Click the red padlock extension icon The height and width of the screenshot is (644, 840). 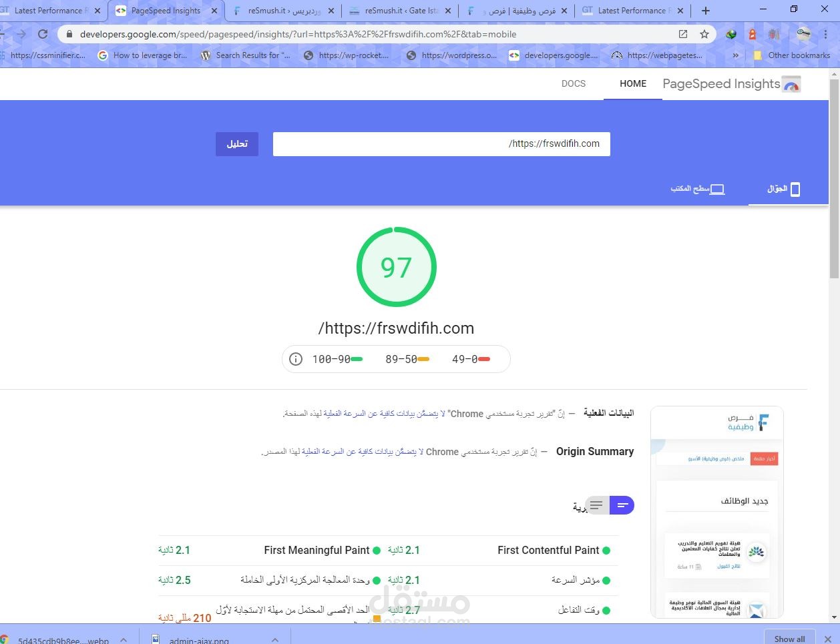tap(753, 34)
